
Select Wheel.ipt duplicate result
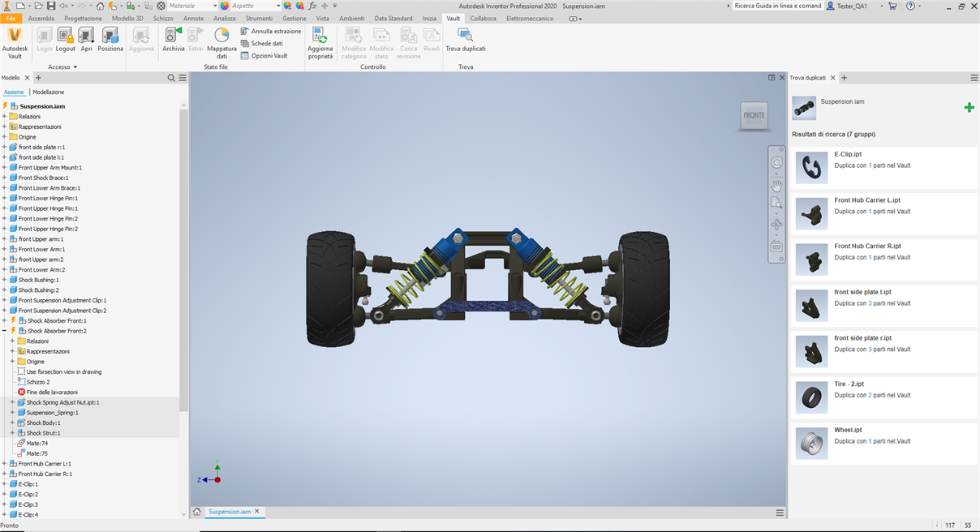click(x=884, y=443)
